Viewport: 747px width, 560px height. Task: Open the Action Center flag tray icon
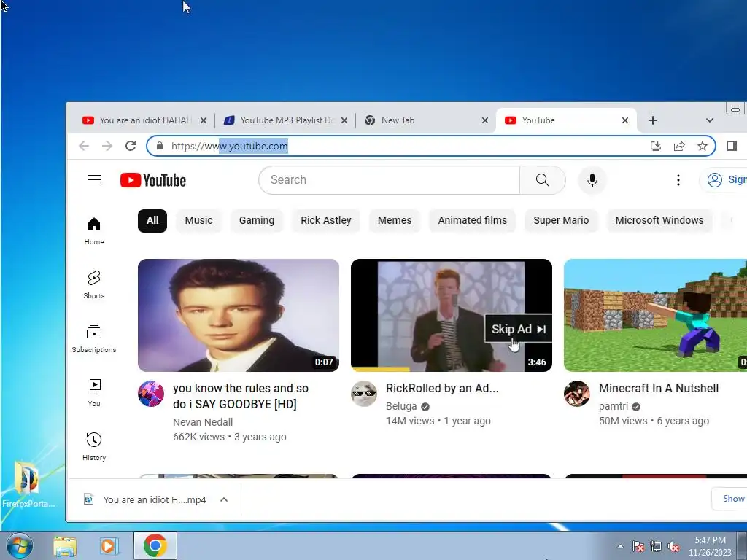pyautogui.click(x=638, y=547)
